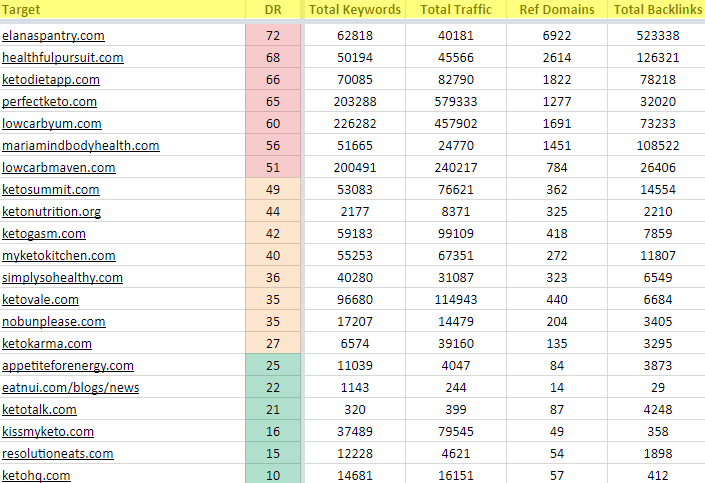The width and height of the screenshot is (705, 483).
Task: Click Total Keywords value 320
Action: click(x=355, y=410)
